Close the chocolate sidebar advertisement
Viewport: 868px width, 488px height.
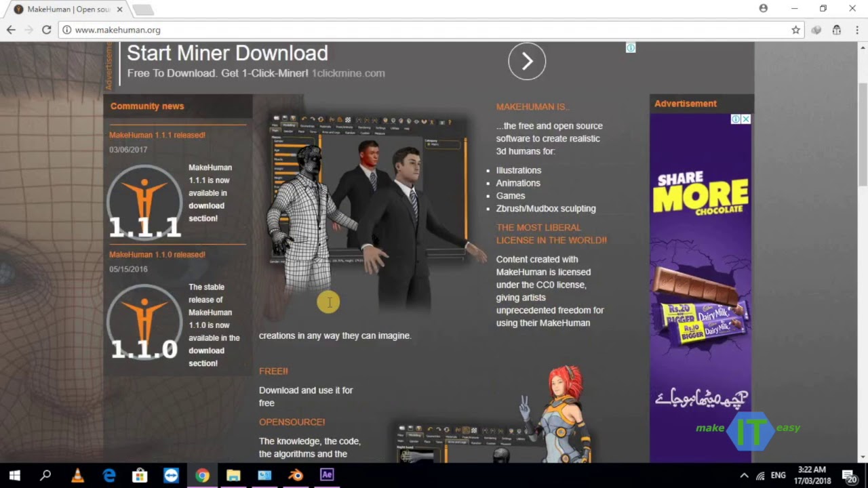pyautogui.click(x=746, y=119)
